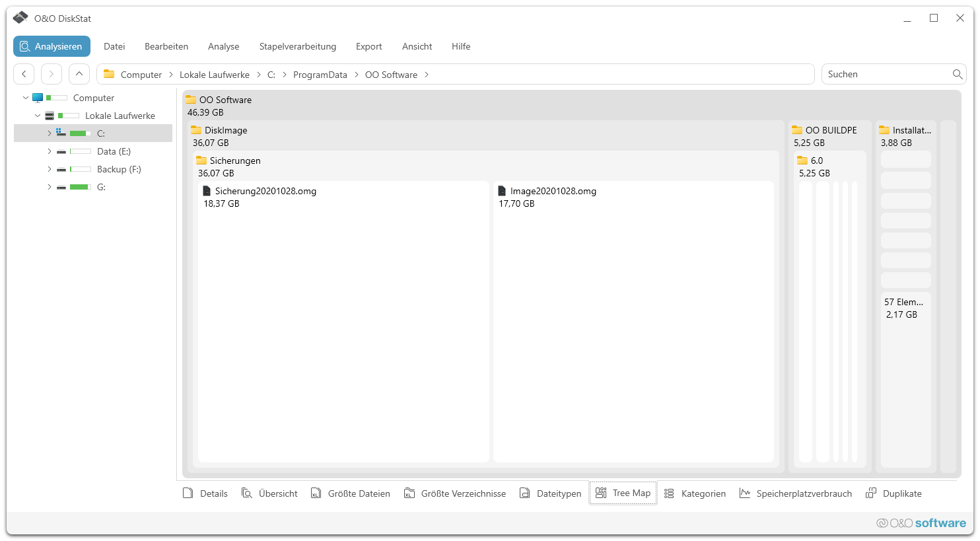Click the Image20201028.omg file icon

[502, 191]
